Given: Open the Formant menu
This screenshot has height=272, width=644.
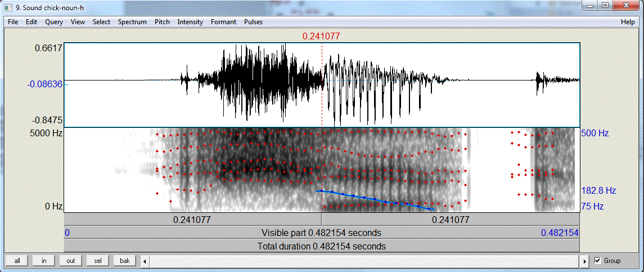Looking at the screenshot, I should click(223, 22).
